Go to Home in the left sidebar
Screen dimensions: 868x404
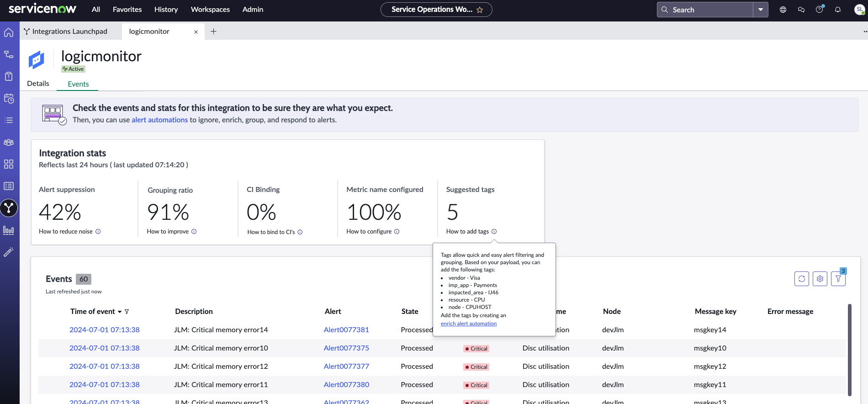[9, 32]
